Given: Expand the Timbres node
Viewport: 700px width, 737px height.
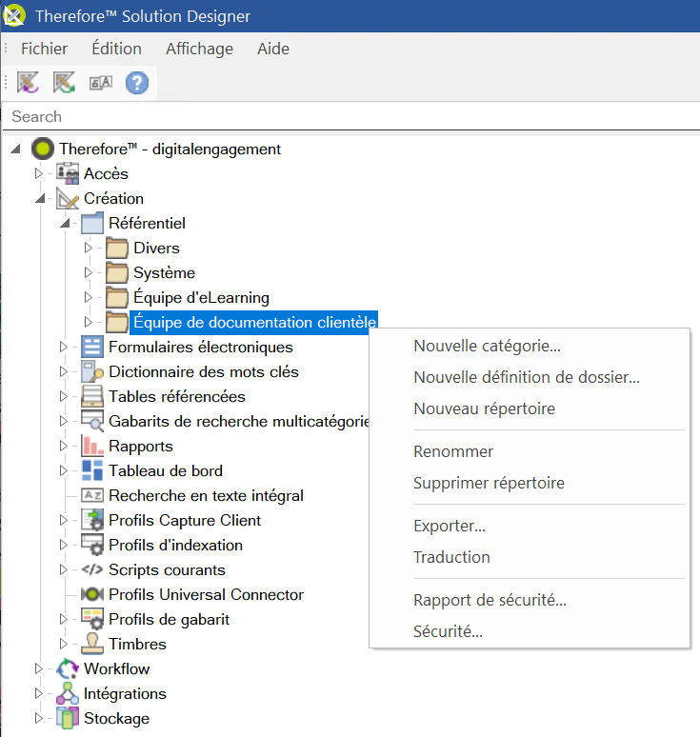Looking at the screenshot, I should (64, 644).
